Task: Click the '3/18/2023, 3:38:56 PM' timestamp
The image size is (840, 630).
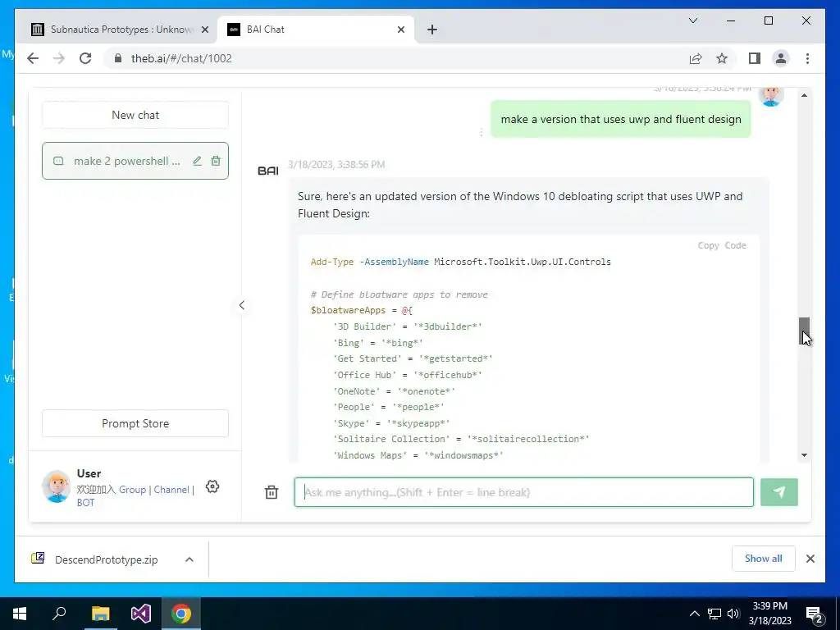Action: pyautogui.click(x=336, y=164)
